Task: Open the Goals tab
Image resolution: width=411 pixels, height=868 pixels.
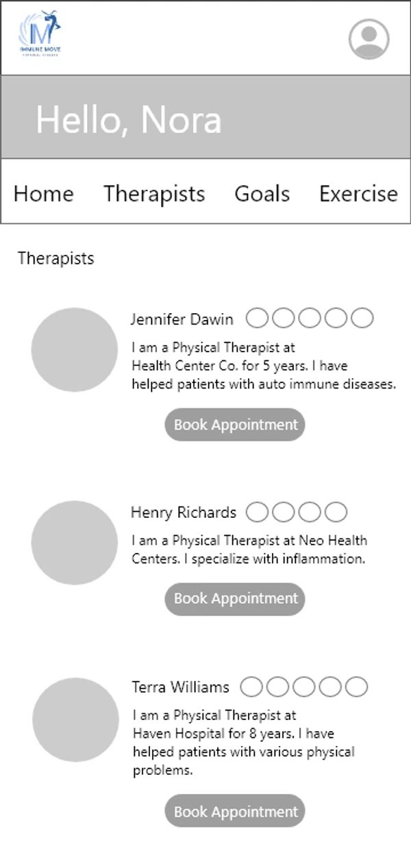Action: pos(262,194)
